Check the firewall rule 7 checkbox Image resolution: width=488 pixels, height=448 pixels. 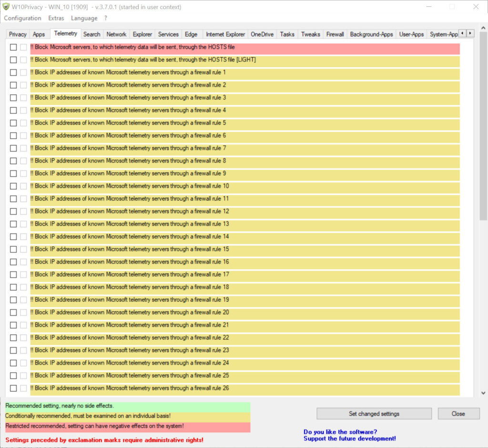tap(13, 148)
